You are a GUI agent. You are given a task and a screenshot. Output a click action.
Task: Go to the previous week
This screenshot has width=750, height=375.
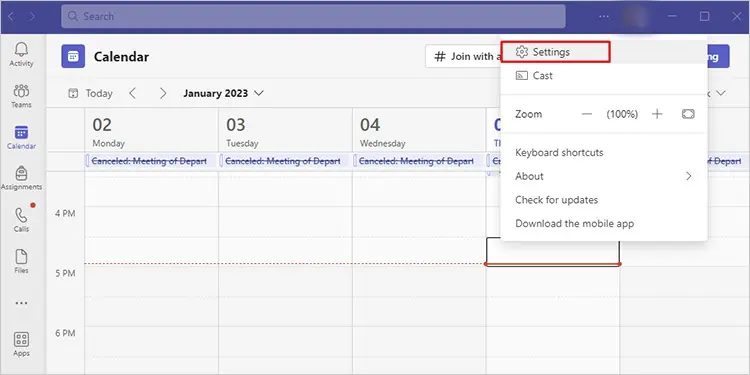tap(132, 93)
